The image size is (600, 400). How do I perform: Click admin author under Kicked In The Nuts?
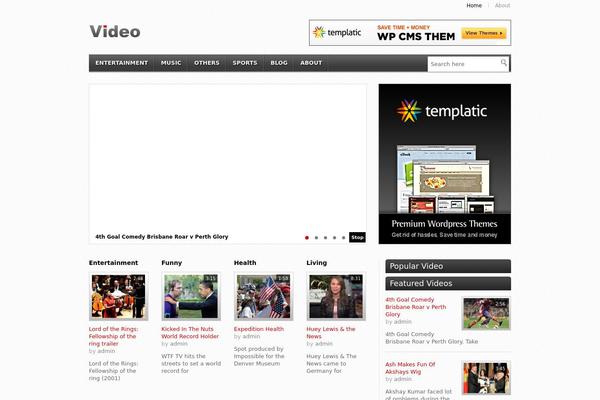pos(178,344)
